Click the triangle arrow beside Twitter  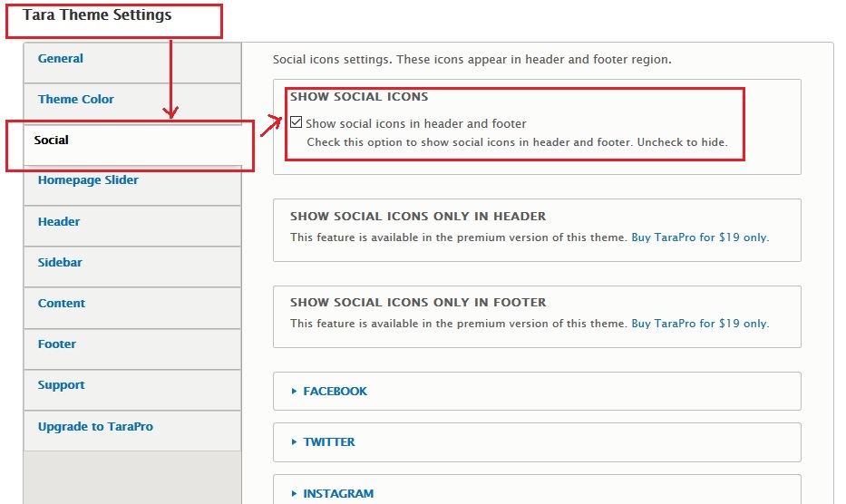295,442
